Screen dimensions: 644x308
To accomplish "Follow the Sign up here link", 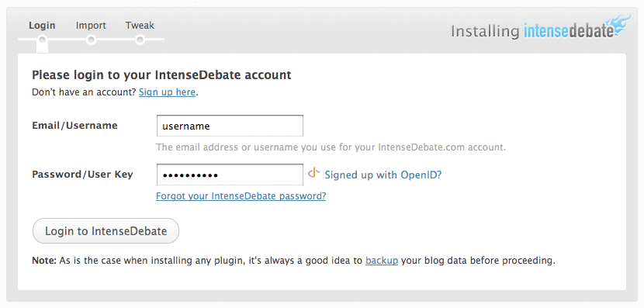I will (x=167, y=92).
